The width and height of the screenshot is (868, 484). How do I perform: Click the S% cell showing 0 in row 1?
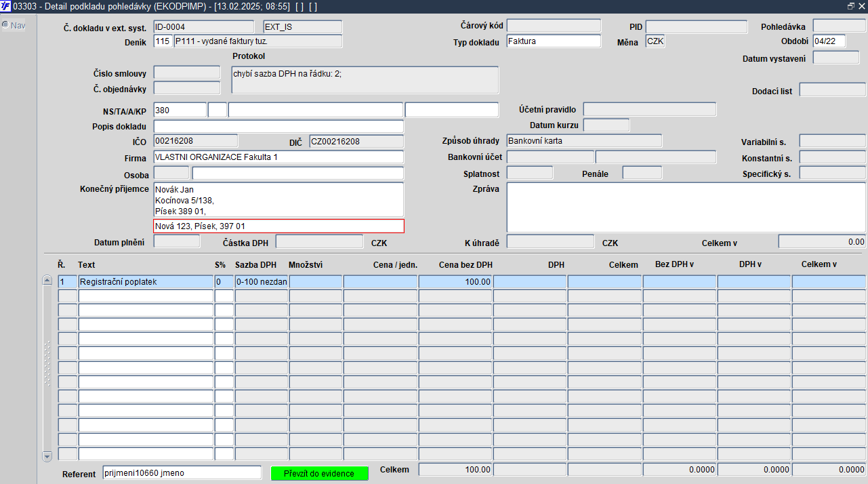[x=224, y=281]
